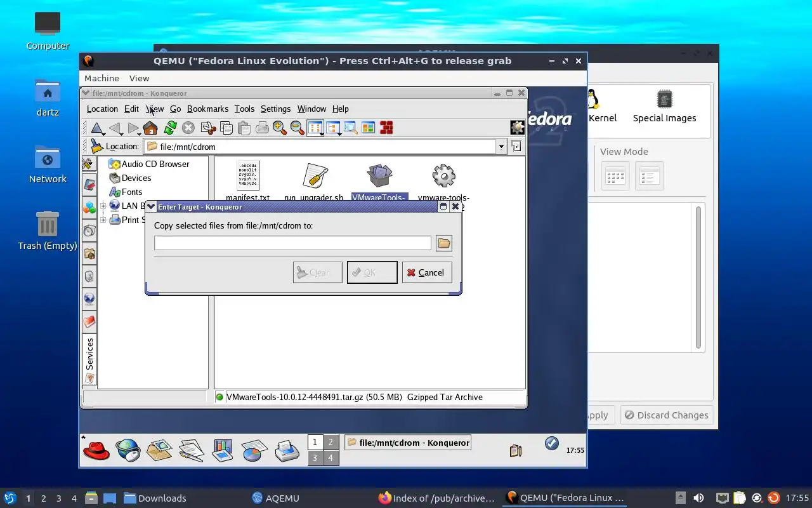
Task: Click Discard Changes in the AQEMU window
Action: [665, 415]
